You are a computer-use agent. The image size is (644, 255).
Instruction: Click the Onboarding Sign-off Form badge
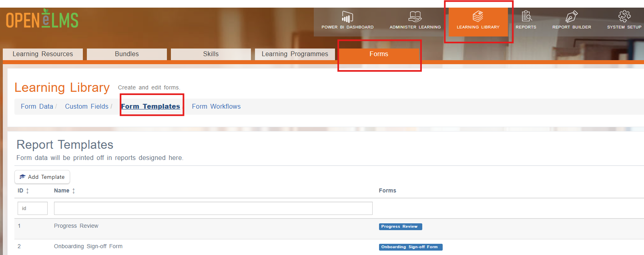pyautogui.click(x=411, y=247)
